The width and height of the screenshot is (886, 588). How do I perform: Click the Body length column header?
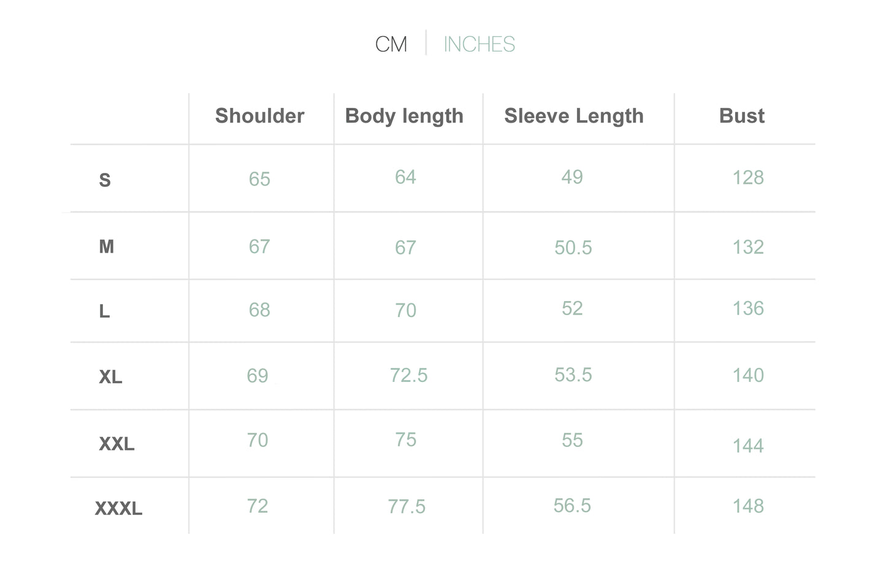pos(404,116)
